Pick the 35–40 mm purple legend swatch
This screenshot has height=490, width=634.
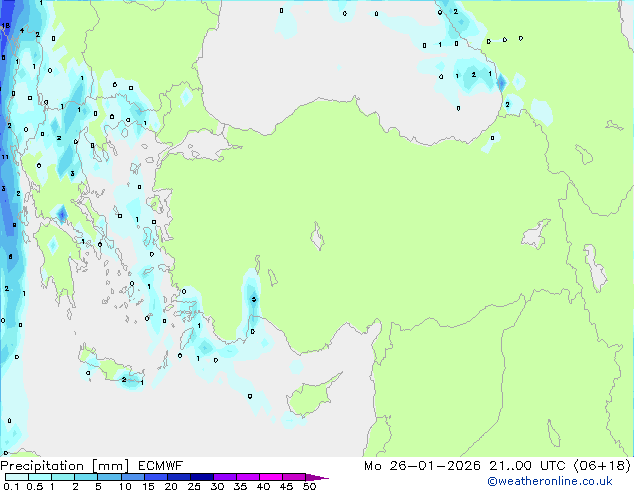(x=247, y=477)
